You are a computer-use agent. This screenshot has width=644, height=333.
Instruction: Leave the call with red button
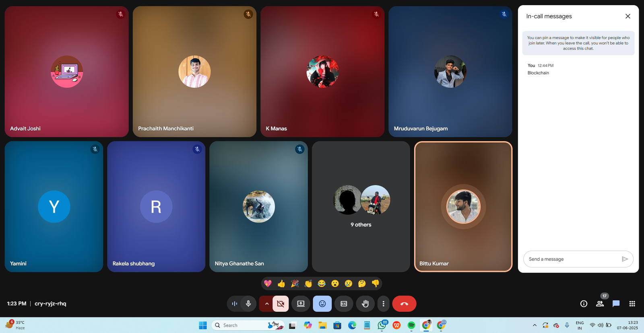(404, 304)
